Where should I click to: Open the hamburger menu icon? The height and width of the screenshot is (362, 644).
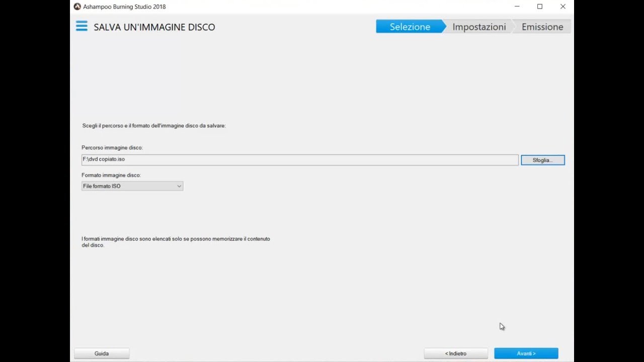[x=82, y=26]
